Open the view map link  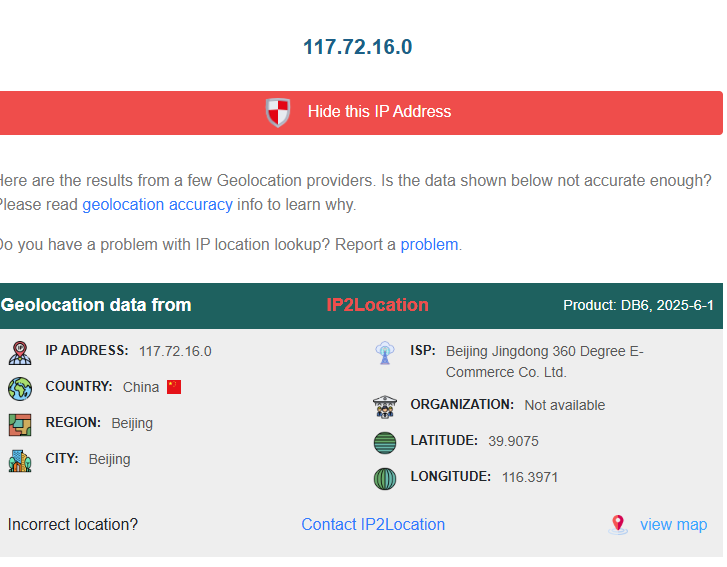[674, 524]
